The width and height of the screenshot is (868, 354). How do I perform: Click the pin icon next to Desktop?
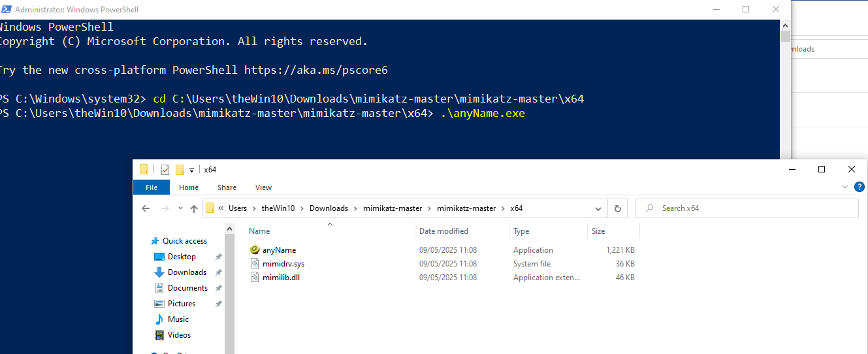click(x=218, y=257)
